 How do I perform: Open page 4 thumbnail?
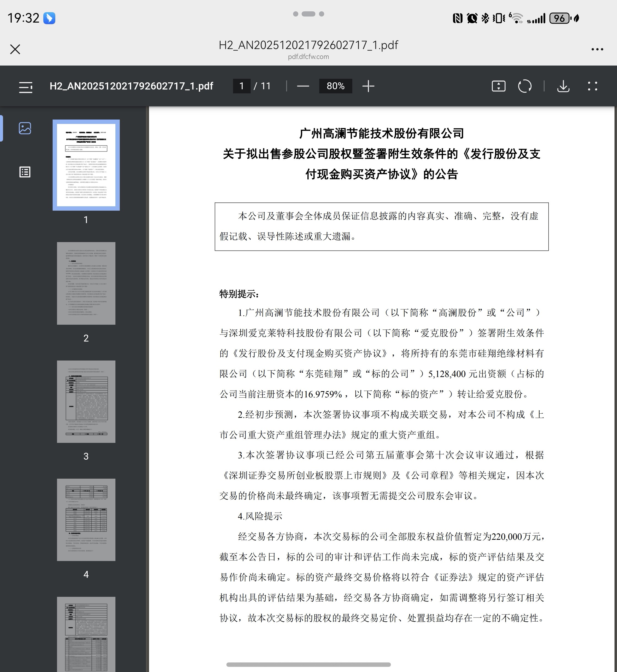click(x=86, y=519)
